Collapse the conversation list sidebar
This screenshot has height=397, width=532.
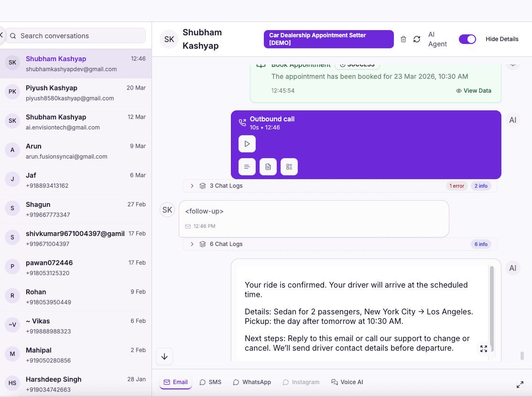coord(2,35)
